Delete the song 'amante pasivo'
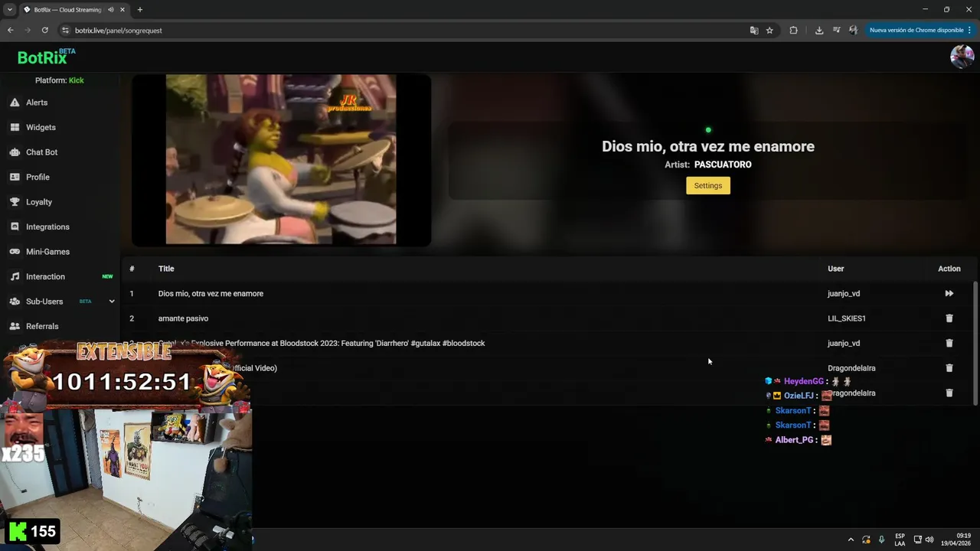This screenshot has height=551, width=980. [x=949, y=318]
